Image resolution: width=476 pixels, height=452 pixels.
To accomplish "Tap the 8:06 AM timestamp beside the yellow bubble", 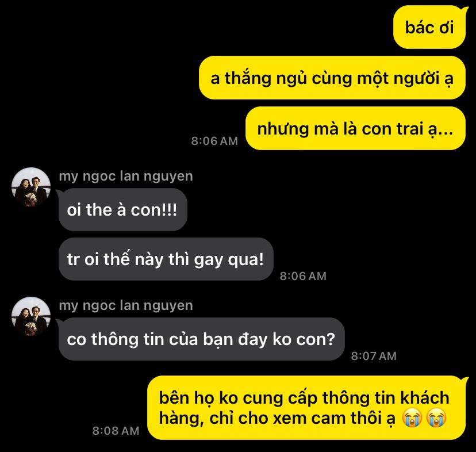I will (x=214, y=141).
